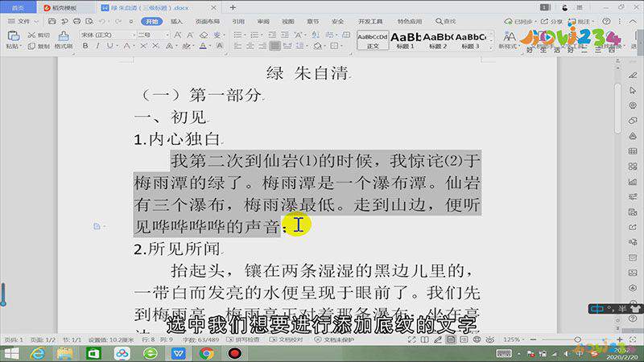Click the Find (查找) search button
Image resolution: width=644 pixels, height=362 pixels.
446,21
